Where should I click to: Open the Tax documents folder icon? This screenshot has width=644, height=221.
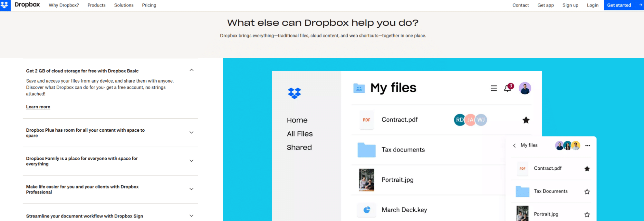point(367,150)
